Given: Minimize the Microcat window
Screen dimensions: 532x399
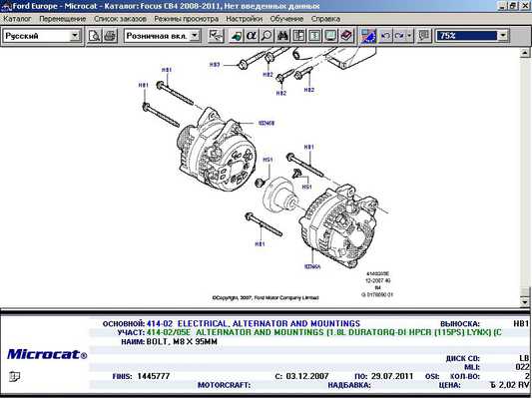Looking at the screenshot, I should click(x=502, y=6).
